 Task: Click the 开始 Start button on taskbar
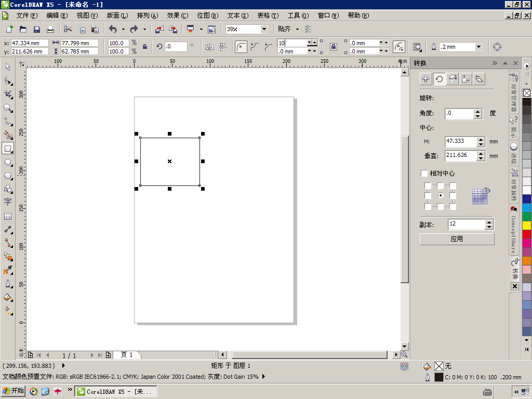coord(14,391)
